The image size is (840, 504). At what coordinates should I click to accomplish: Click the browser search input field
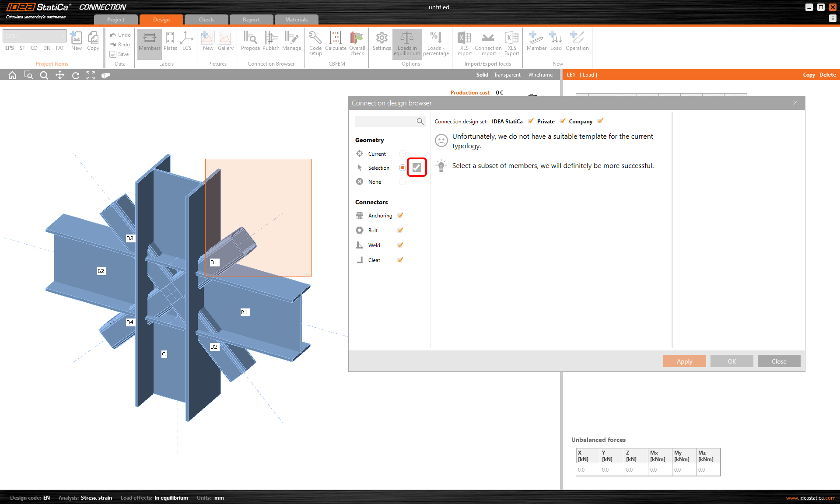[x=385, y=122]
